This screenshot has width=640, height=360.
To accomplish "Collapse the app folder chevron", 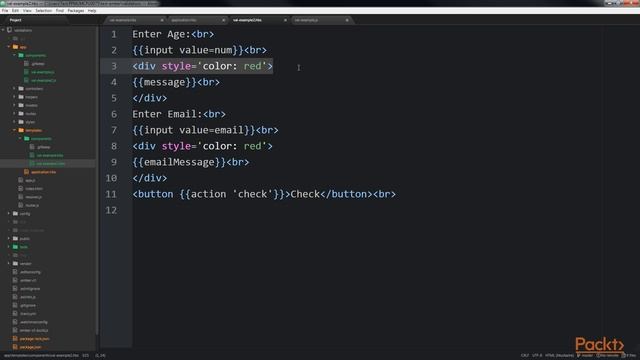I will [x=9, y=47].
